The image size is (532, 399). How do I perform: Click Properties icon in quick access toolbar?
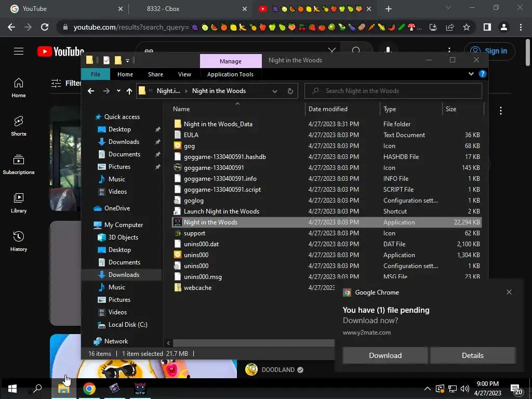[106, 60]
